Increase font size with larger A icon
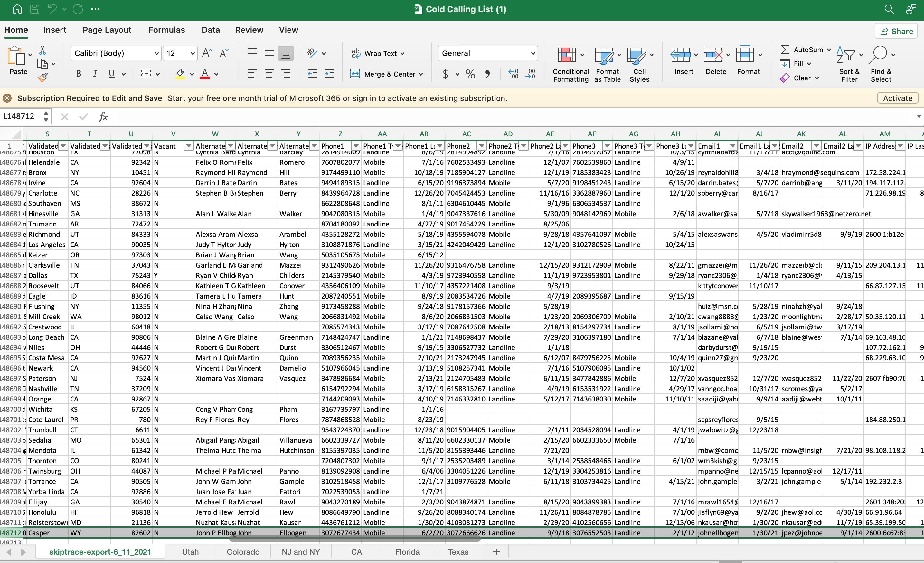 click(207, 53)
